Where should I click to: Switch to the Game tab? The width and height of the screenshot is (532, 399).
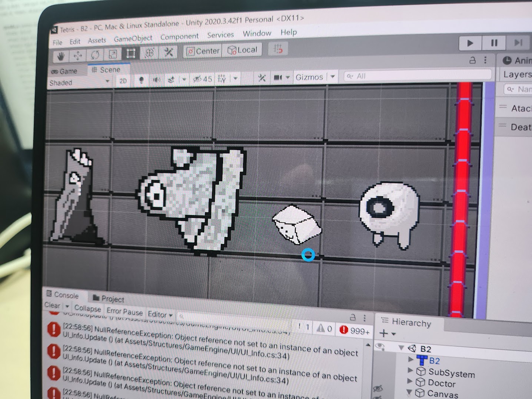coord(64,71)
